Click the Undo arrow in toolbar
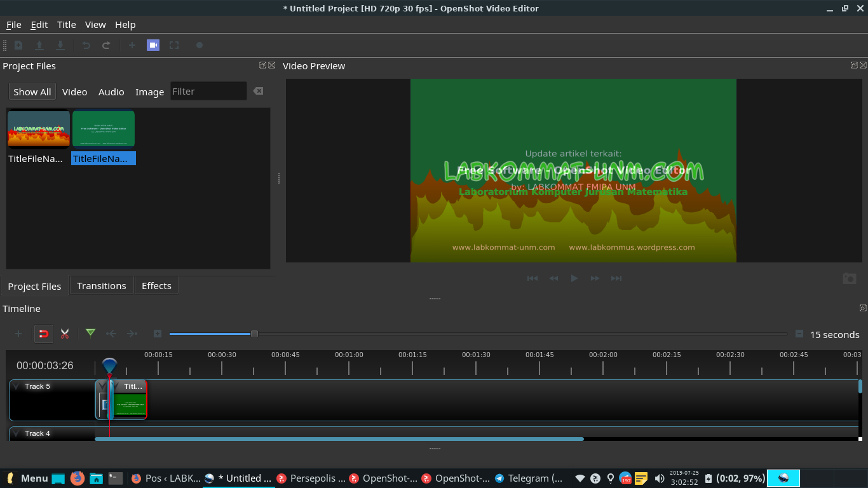The height and width of the screenshot is (488, 868). 86,45
